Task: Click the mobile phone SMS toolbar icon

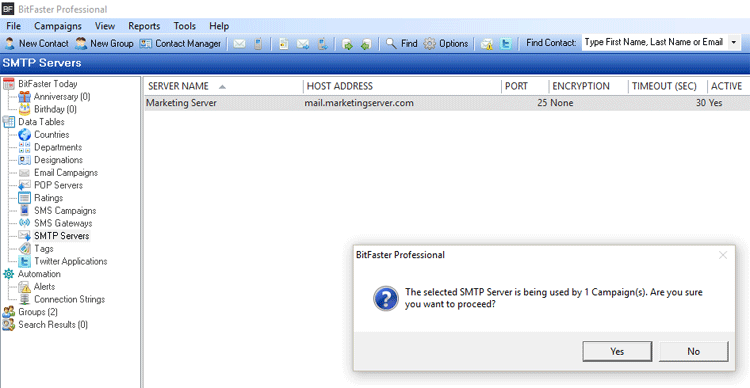Action: click(258, 44)
